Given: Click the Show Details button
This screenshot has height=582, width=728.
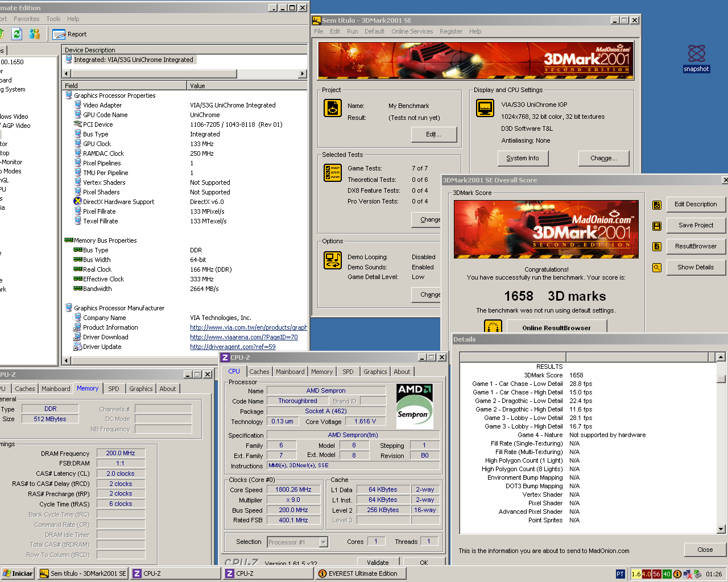Looking at the screenshot, I should click(x=696, y=268).
